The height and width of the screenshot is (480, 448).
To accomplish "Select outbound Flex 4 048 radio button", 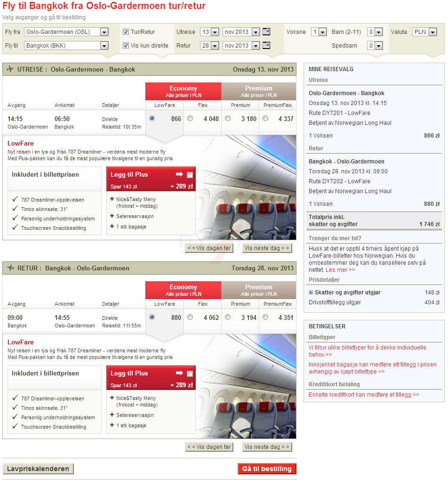I will click(x=190, y=118).
